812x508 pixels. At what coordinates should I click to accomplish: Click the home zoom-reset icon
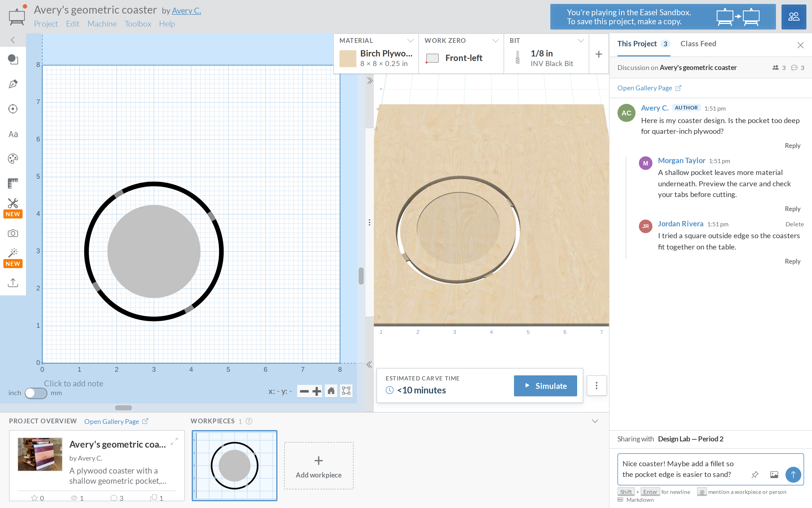331,391
